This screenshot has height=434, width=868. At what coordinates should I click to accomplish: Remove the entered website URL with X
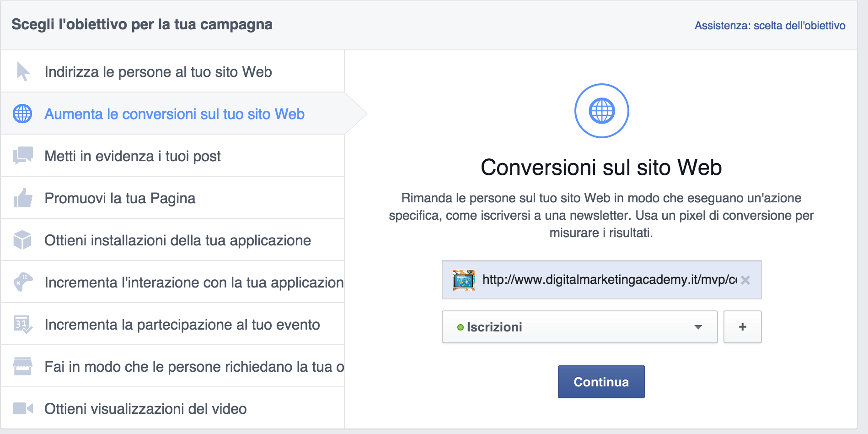click(745, 280)
